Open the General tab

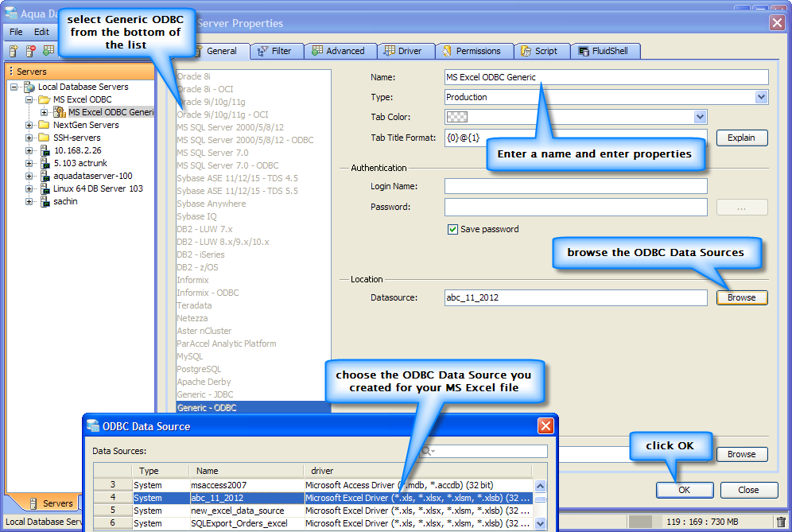point(220,51)
